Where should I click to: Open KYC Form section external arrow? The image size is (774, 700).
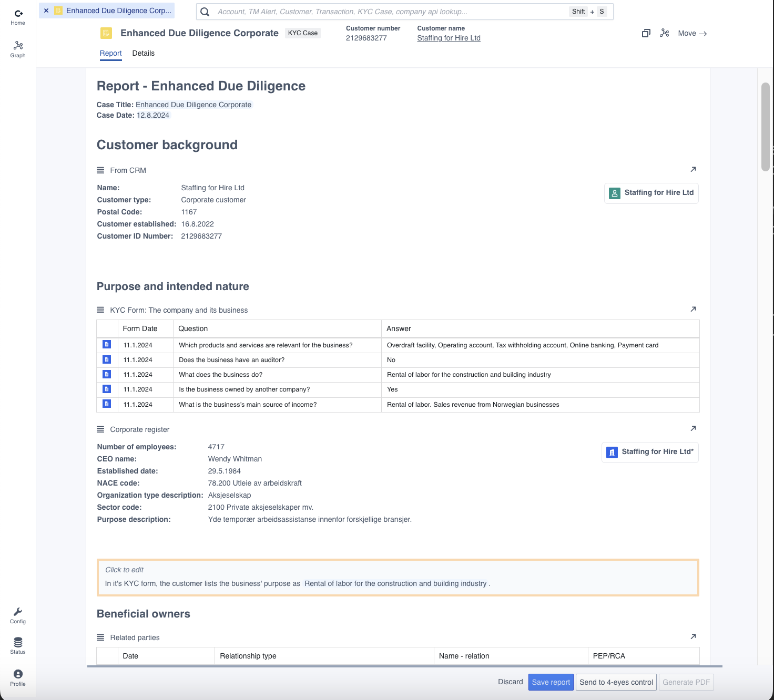click(693, 309)
